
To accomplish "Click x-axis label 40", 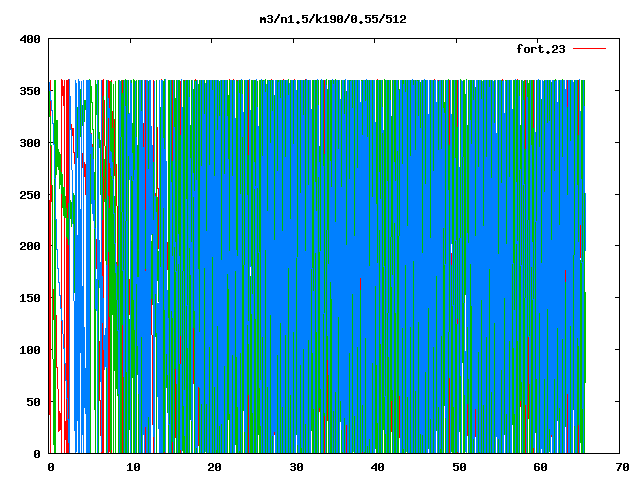I will (378, 467).
